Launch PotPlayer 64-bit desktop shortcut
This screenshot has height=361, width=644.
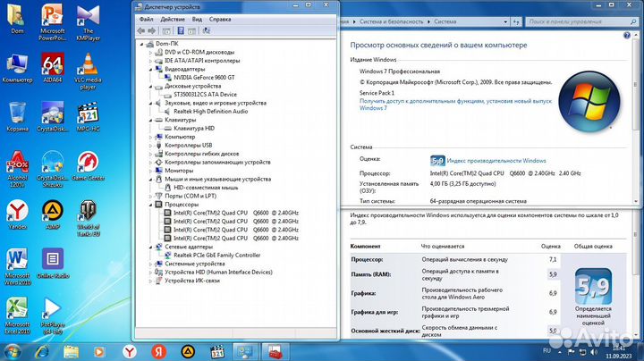coord(52,315)
